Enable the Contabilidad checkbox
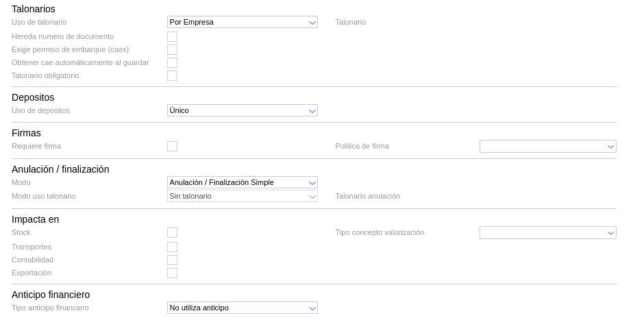Viewport: 644px width, 322px height. [x=172, y=260]
